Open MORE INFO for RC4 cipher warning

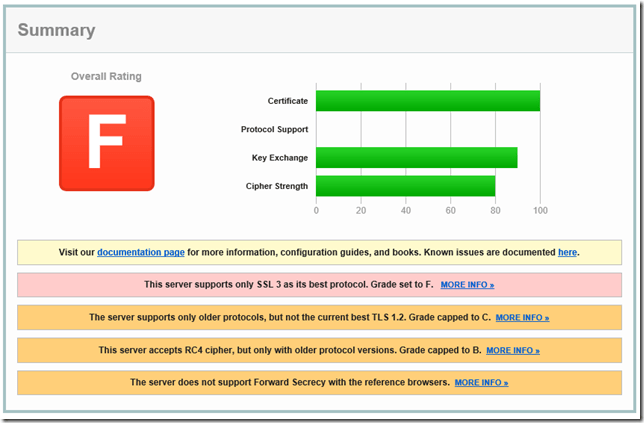click(512, 351)
